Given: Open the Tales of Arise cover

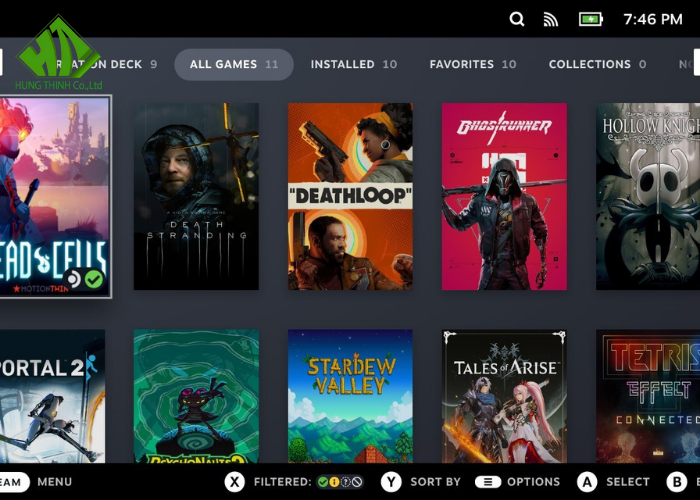Looking at the screenshot, I should 504,396.
